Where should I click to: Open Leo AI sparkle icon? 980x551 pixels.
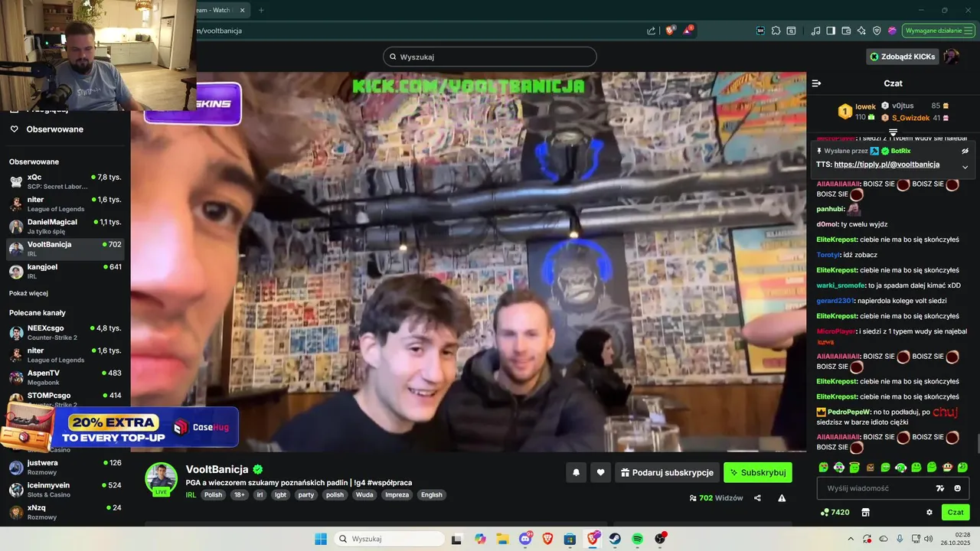pos(861,31)
